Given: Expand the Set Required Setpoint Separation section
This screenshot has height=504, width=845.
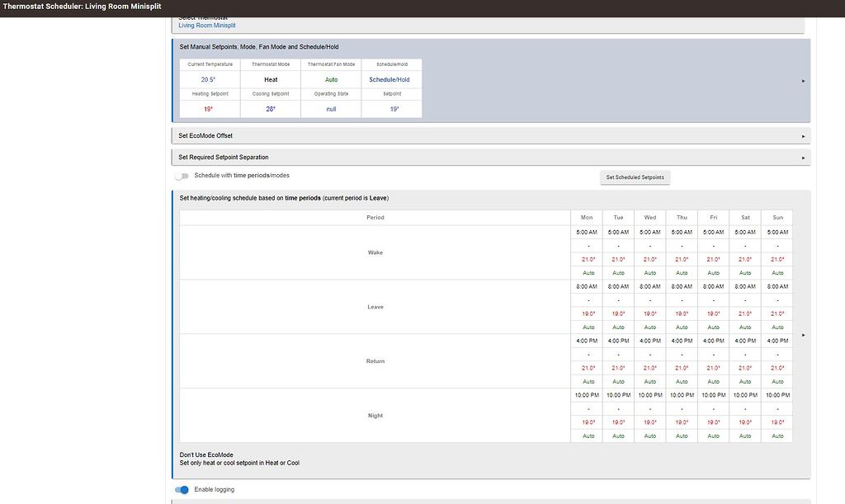Looking at the screenshot, I should pos(801,156).
